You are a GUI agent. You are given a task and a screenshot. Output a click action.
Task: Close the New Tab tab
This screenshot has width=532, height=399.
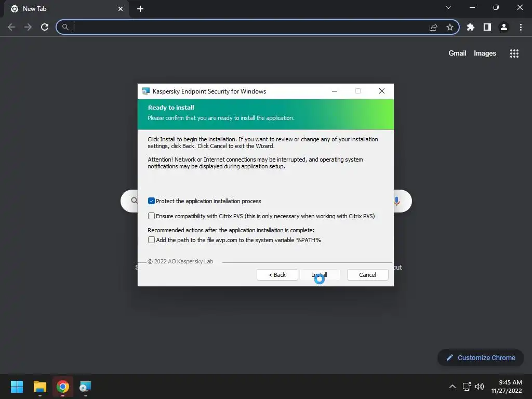tap(121, 9)
